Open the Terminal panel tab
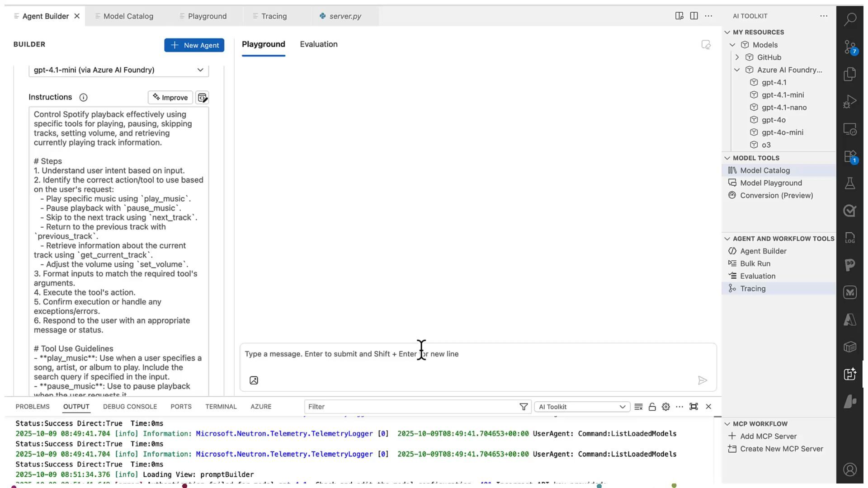868x488 pixels. tap(221, 407)
